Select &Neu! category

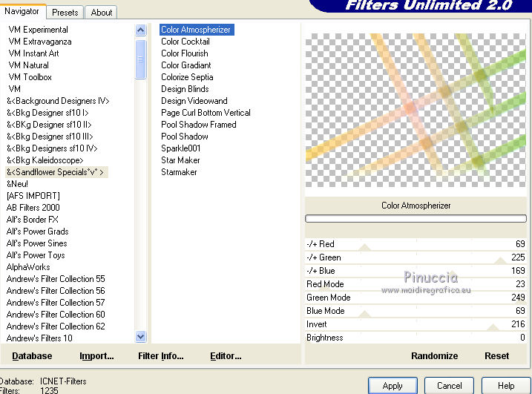[x=17, y=184]
